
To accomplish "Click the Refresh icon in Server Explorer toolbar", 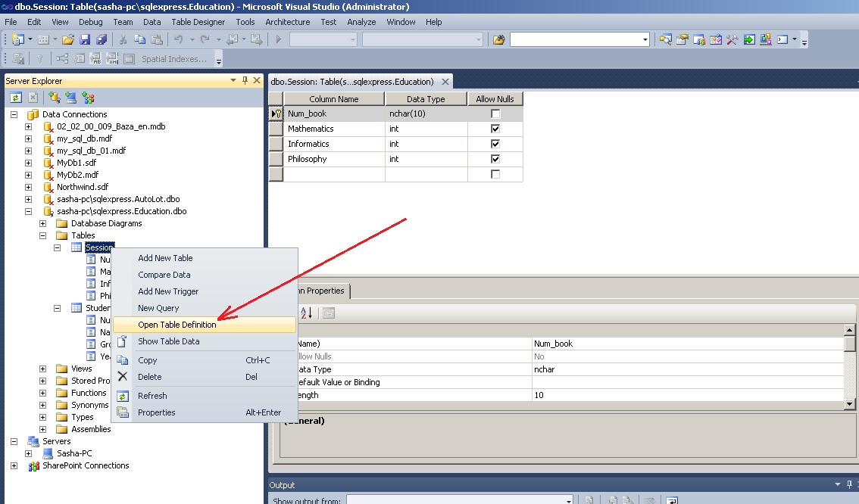I will 16,98.
